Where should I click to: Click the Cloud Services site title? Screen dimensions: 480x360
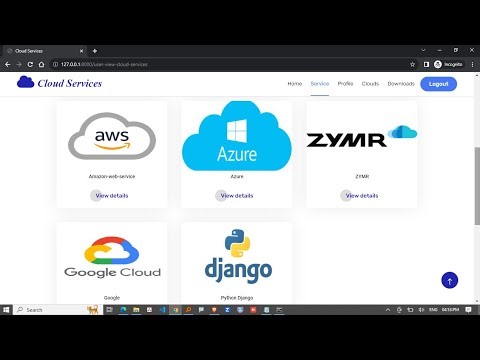coord(70,83)
